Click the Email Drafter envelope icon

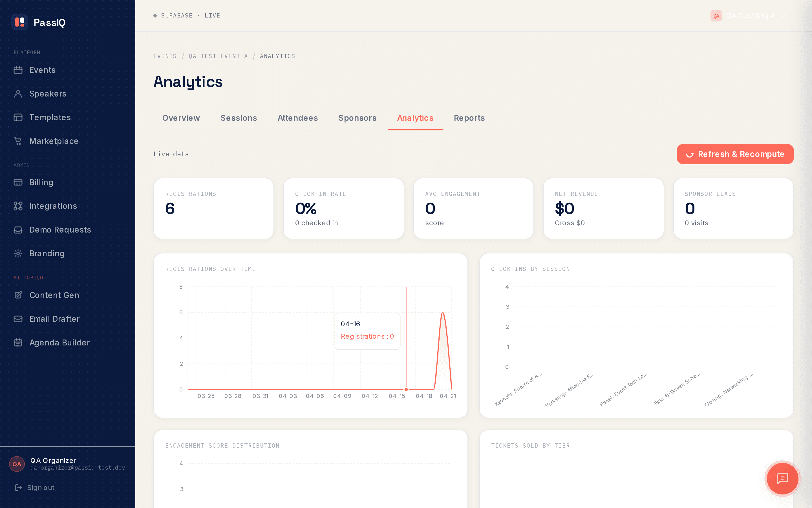click(18, 319)
